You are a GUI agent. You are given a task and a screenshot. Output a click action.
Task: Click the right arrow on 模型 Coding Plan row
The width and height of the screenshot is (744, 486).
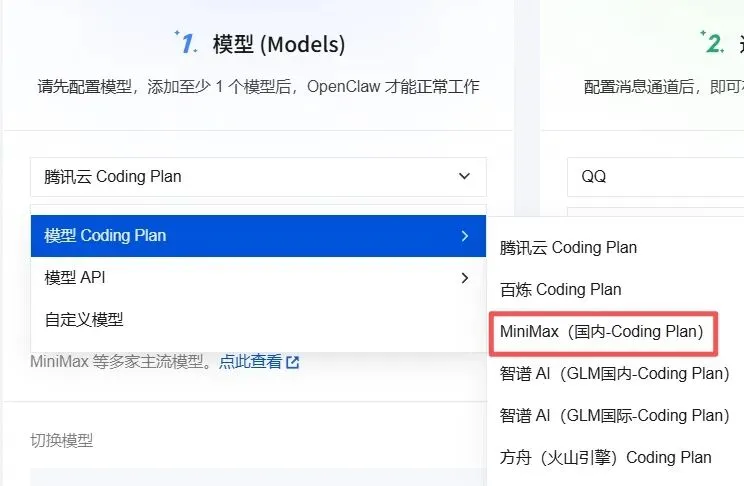pos(465,236)
